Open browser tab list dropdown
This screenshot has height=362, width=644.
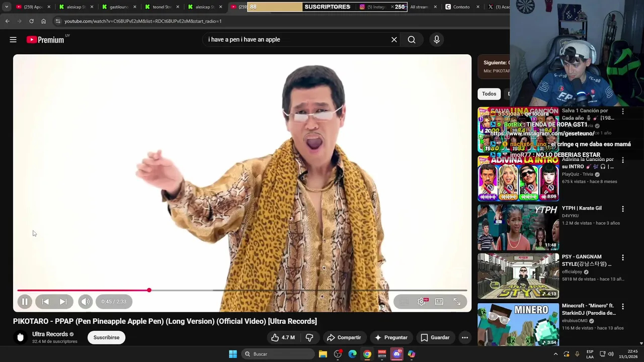point(7,7)
